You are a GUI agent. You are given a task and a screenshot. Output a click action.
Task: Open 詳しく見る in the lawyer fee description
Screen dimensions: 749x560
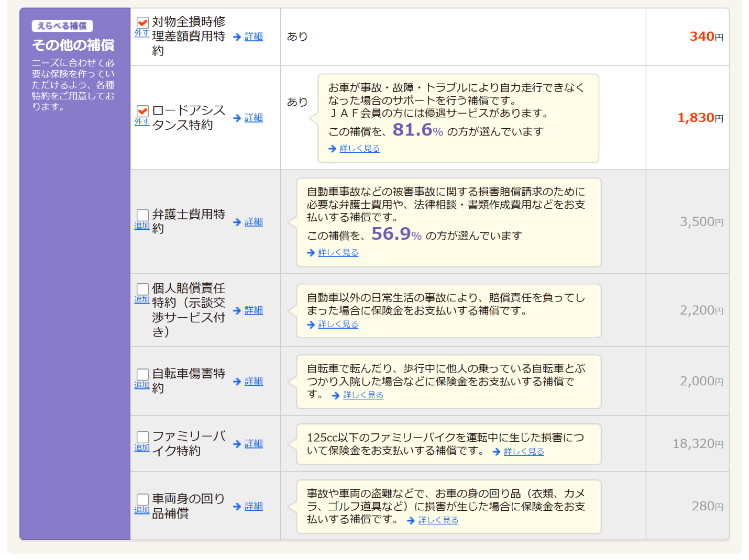pyautogui.click(x=338, y=253)
